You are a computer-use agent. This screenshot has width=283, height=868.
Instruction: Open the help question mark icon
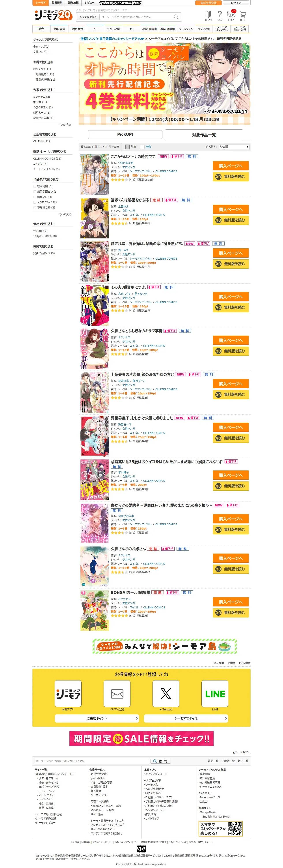tap(220, 14)
